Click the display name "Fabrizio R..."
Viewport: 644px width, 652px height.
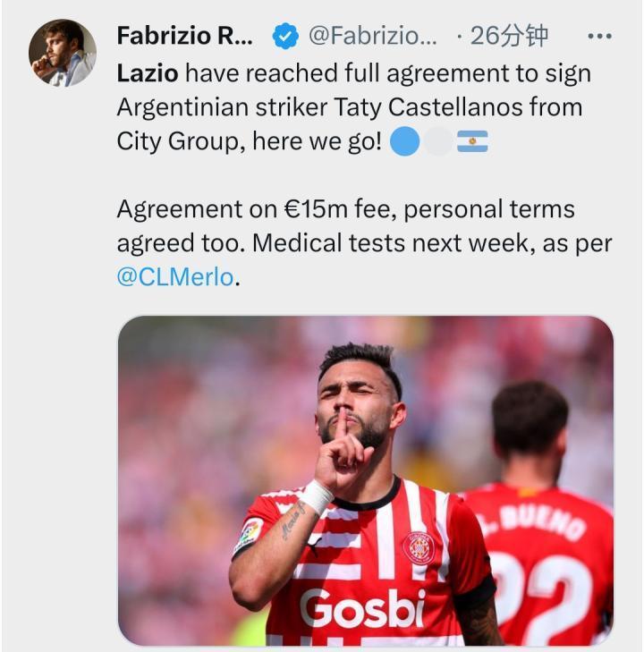[185, 37]
